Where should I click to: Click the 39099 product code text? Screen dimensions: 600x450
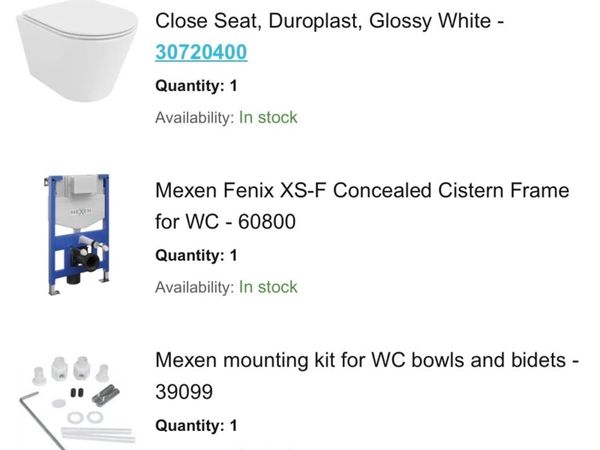(x=184, y=392)
